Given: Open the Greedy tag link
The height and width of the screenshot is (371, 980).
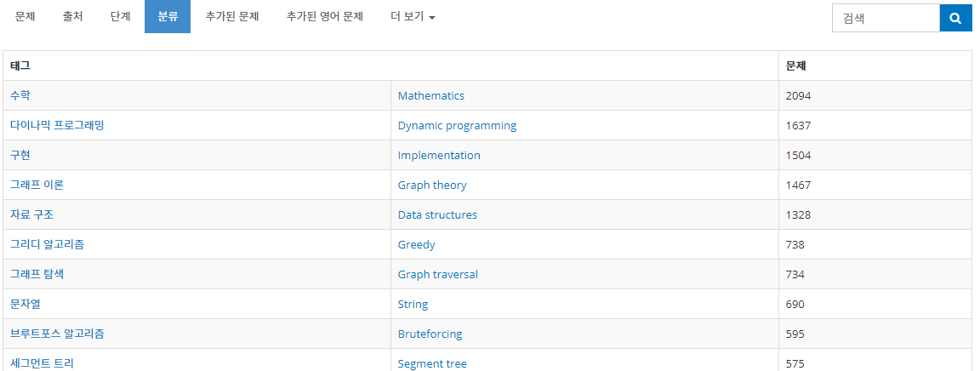Looking at the screenshot, I should (416, 244).
